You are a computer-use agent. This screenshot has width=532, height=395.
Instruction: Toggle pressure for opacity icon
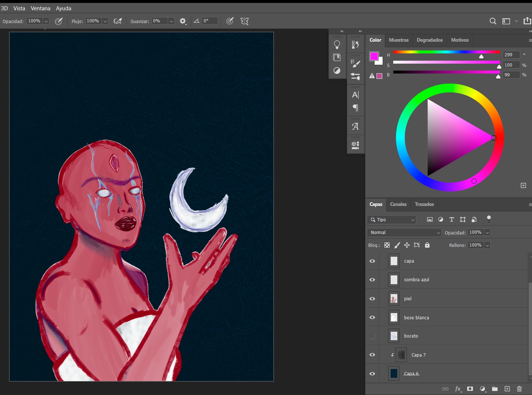pos(59,21)
